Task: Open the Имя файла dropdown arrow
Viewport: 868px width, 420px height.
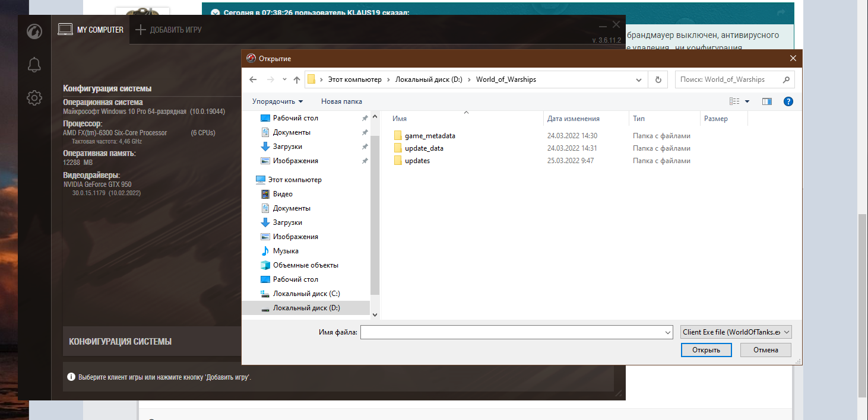Action: click(667, 333)
